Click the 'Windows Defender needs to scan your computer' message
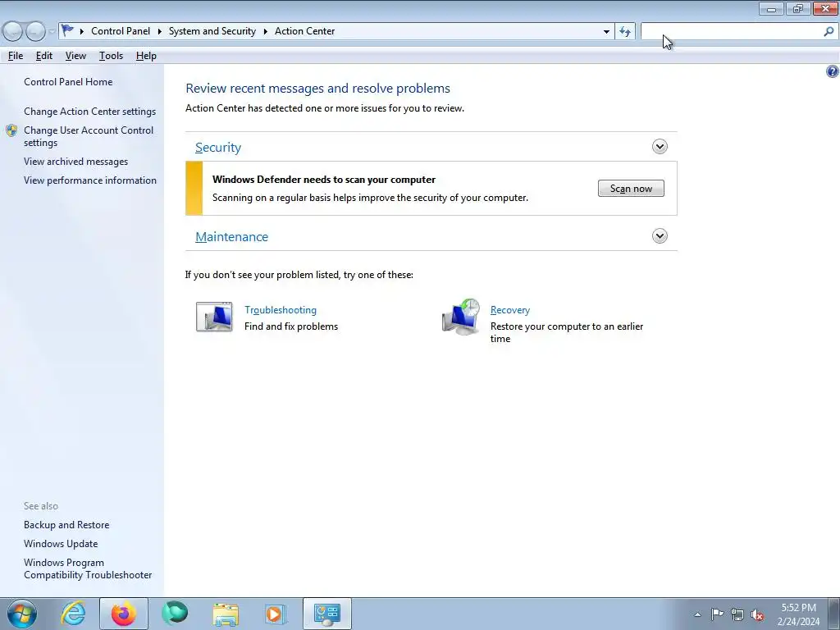Image resolution: width=840 pixels, height=630 pixels. [x=323, y=180]
